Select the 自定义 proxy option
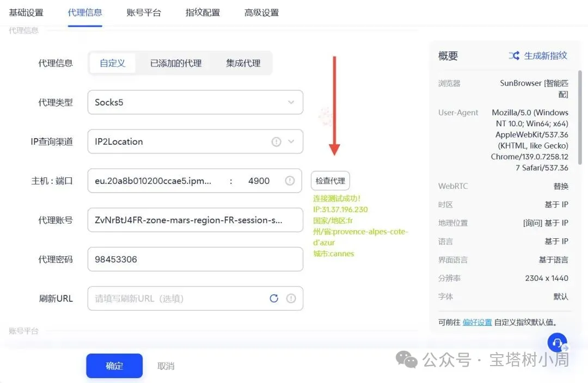 pos(113,63)
